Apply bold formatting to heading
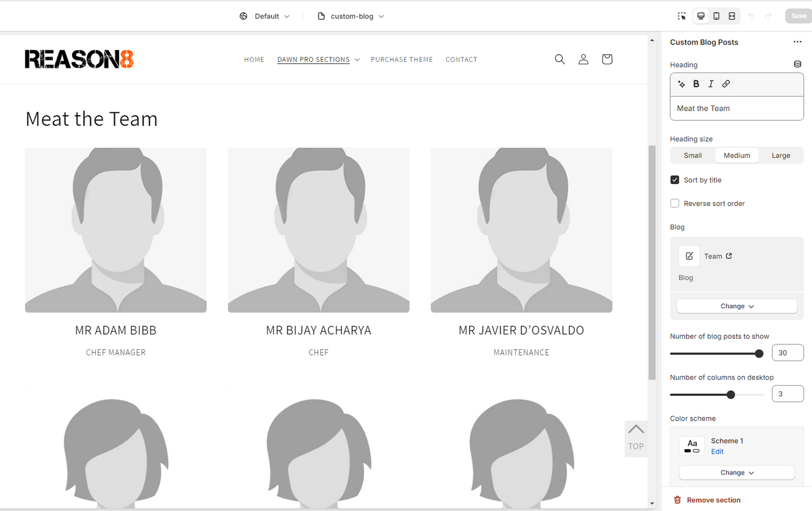The width and height of the screenshot is (812, 511). (696, 84)
